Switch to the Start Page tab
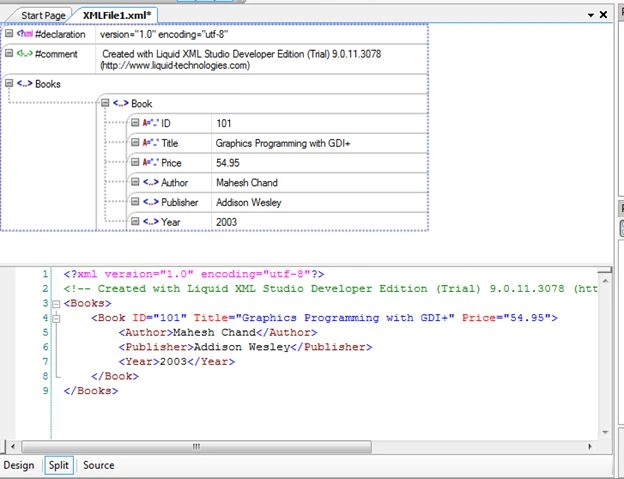The image size is (624, 479). [43, 16]
